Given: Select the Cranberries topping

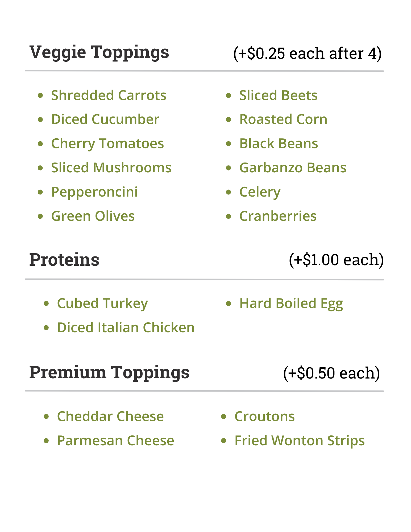Looking at the screenshot, I should 278,216.
